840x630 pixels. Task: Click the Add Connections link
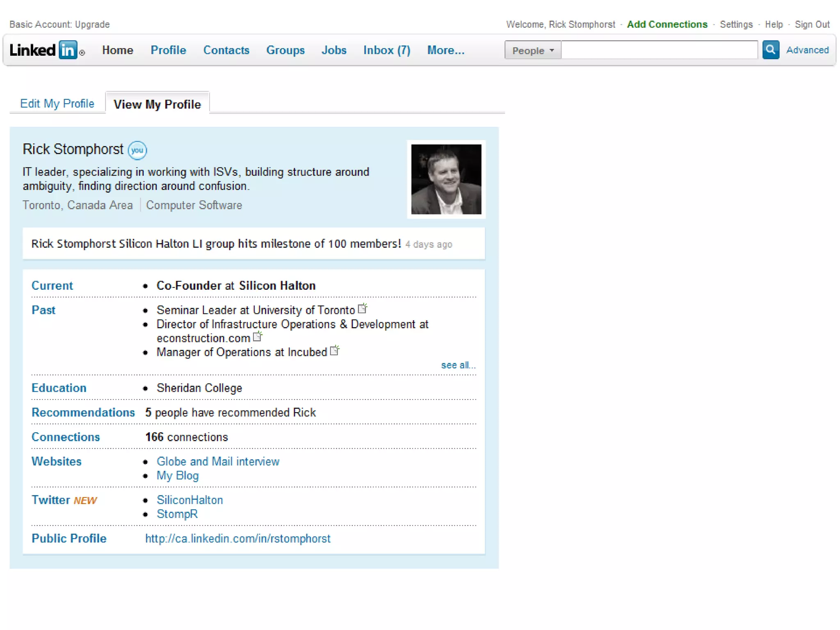667,24
